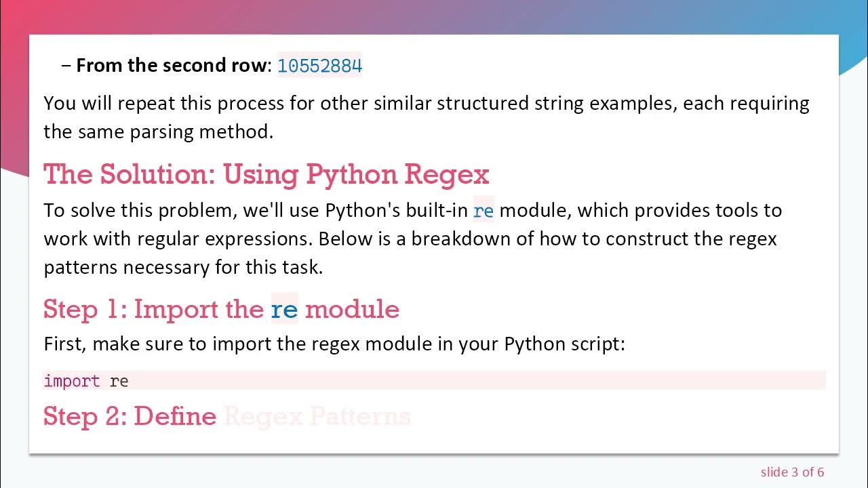This screenshot has width=868, height=488.
Task: Click the highlighted "re" in the Step 1 heading
Action: pos(284,310)
